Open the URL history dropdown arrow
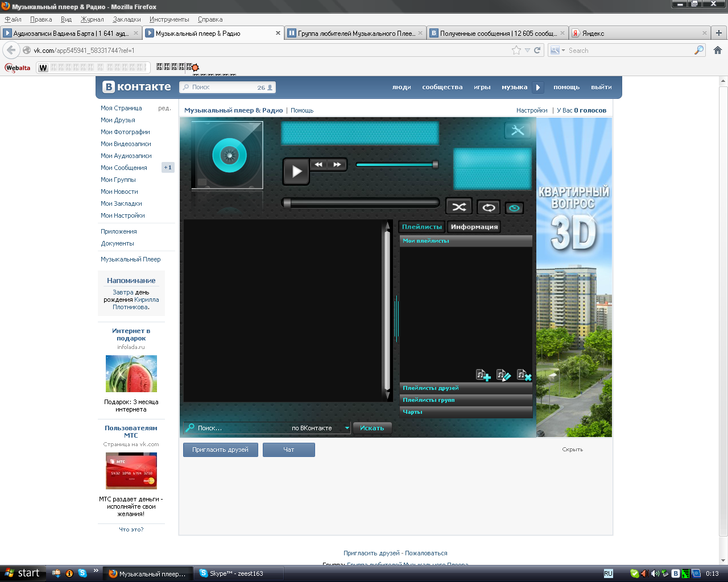 point(527,50)
